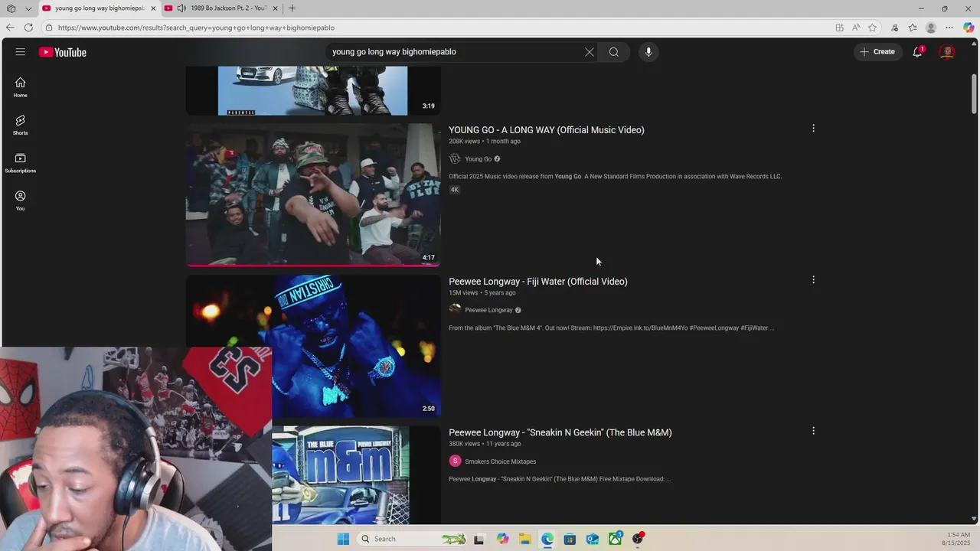980x551 pixels.
Task: Go back in the browser
Action: click(10, 28)
